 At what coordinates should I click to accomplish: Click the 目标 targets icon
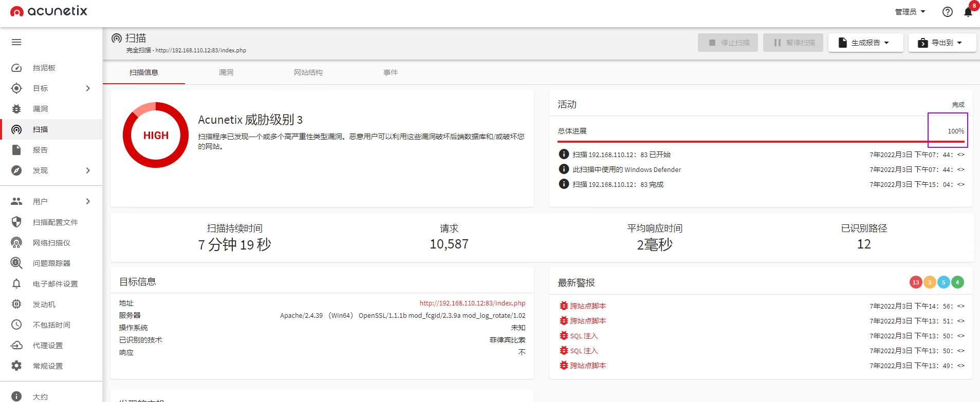(x=16, y=88)
